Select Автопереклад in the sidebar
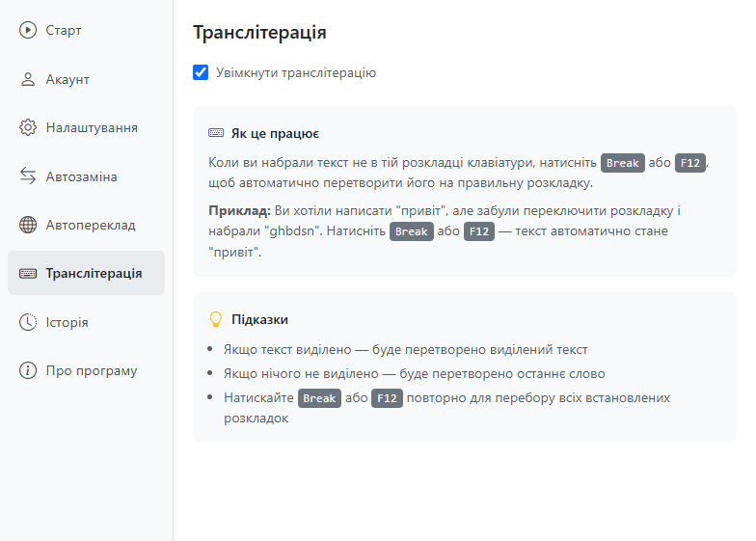 click(x=87, y=225)
